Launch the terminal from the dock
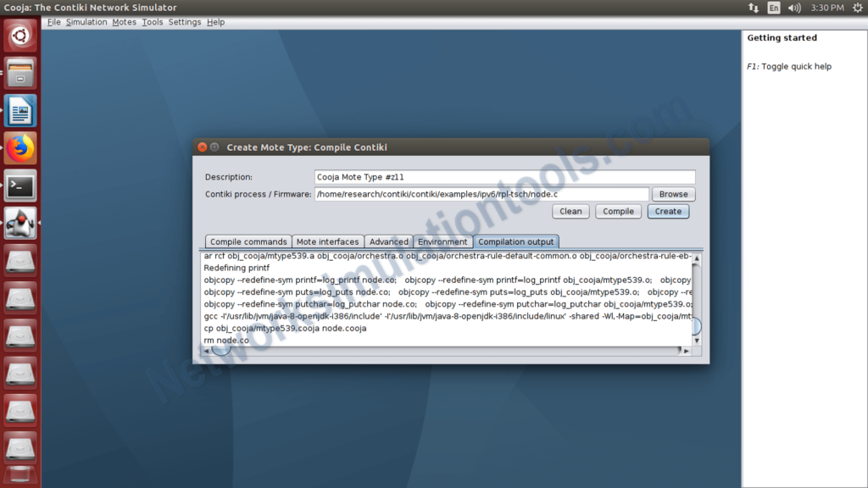The width and height of the screenshot is (868, 488). [19, 186]
